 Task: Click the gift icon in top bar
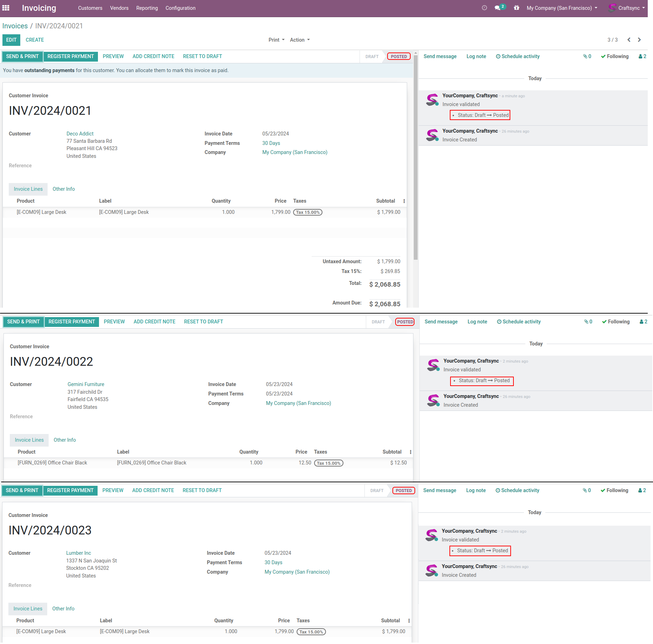pyautogui.click(x=516, y=8)
